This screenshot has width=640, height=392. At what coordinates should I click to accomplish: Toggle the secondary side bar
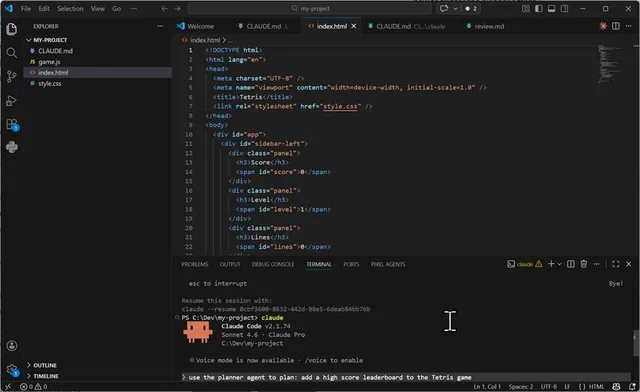564,9
